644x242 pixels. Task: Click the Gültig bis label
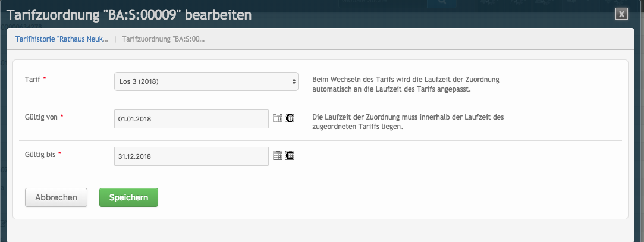(40, 155)
